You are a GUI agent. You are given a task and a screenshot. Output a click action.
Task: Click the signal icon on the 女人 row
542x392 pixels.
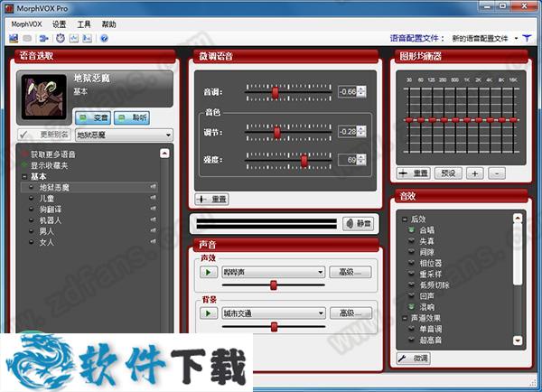point(153,242)
